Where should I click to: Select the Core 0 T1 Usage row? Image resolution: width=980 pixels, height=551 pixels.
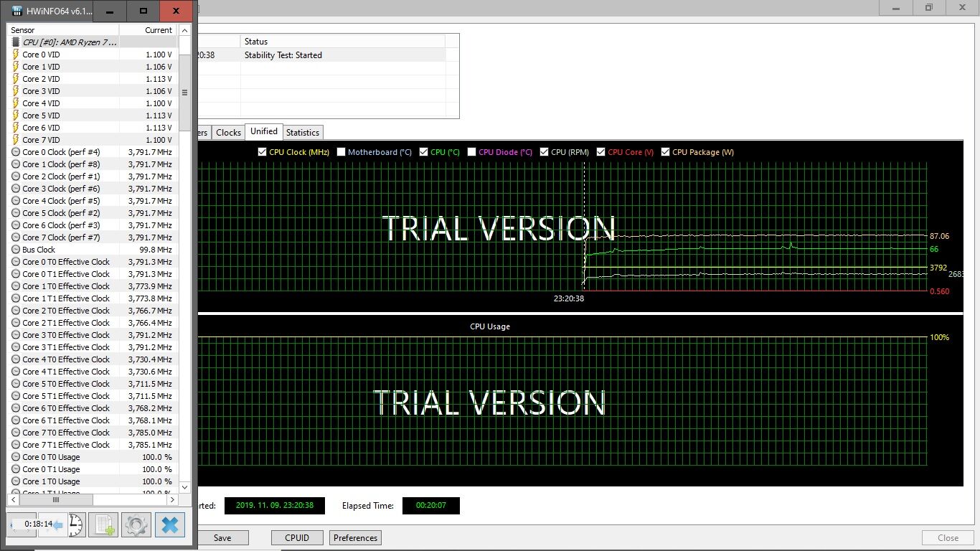(x=92, y=469)
